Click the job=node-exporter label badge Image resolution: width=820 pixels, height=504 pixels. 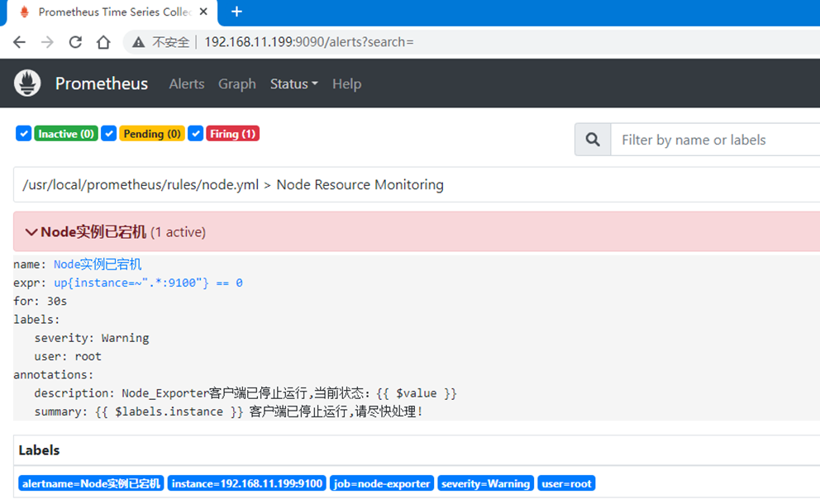382,483
